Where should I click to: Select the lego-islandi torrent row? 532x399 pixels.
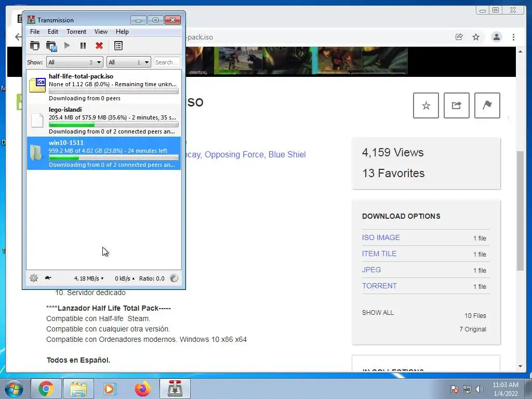104,120
